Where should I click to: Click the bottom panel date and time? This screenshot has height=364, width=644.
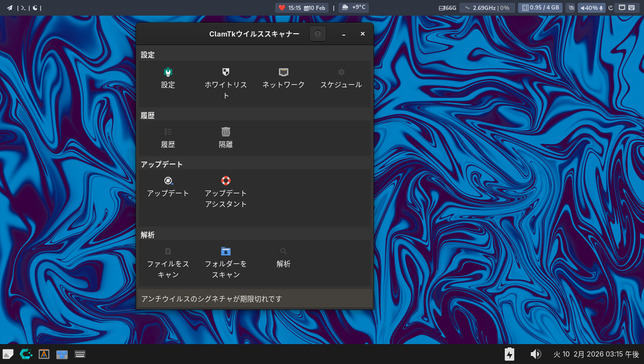596,354
